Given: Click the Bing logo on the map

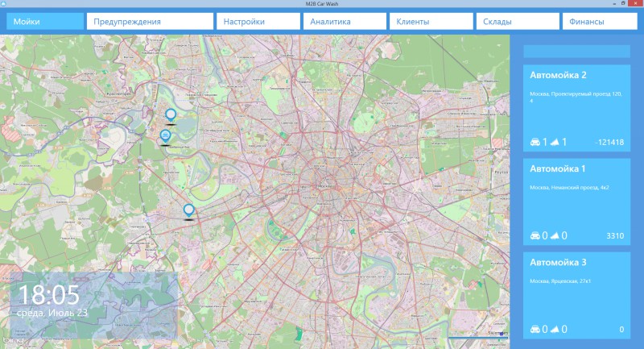Looking at the screenshot, I should (x=12, y=341).
